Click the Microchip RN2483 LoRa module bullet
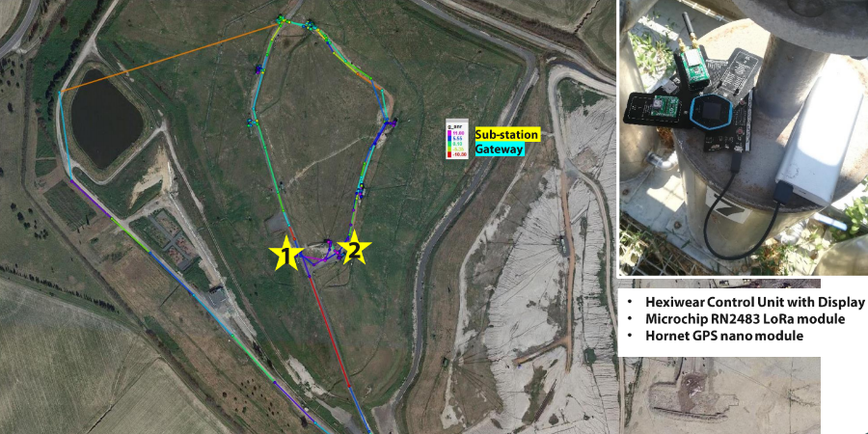This screenshot has width=868, height=434. pos(738,319)
